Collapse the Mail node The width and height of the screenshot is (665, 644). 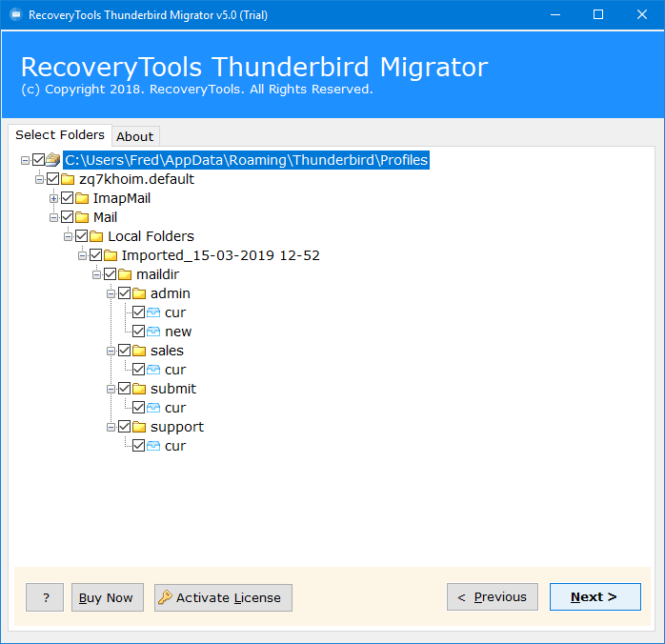coord(54,217)
